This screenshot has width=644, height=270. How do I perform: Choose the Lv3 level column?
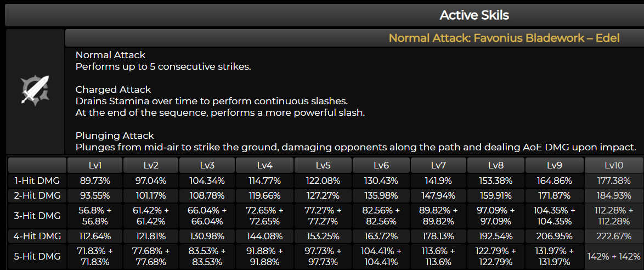point(207,165)
